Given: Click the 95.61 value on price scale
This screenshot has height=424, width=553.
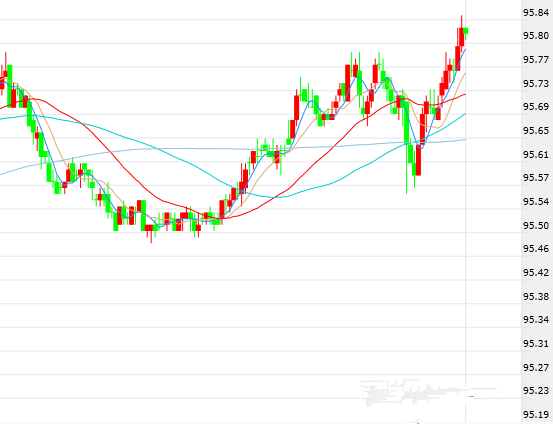Looking at the screenshot, I should coord(536,155).
